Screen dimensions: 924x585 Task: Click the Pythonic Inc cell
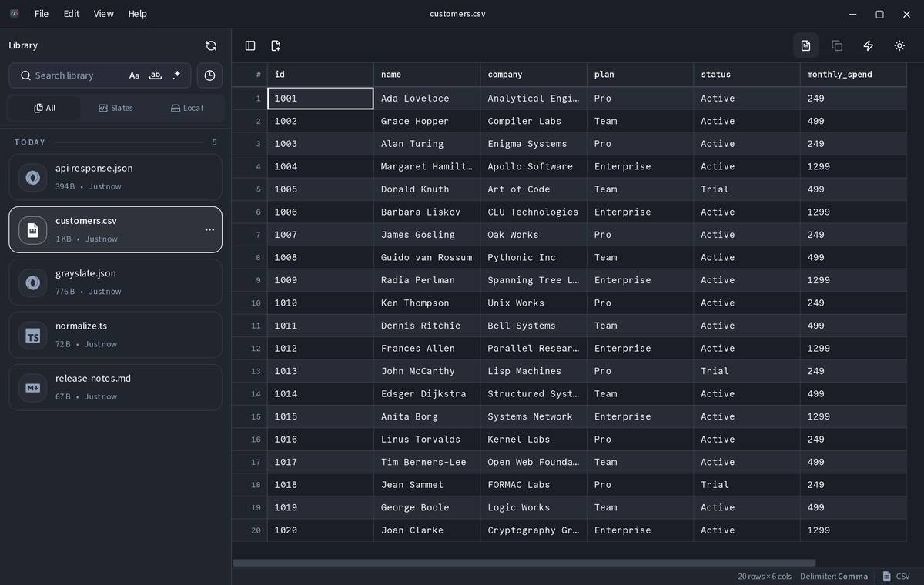tap(534, 257)
